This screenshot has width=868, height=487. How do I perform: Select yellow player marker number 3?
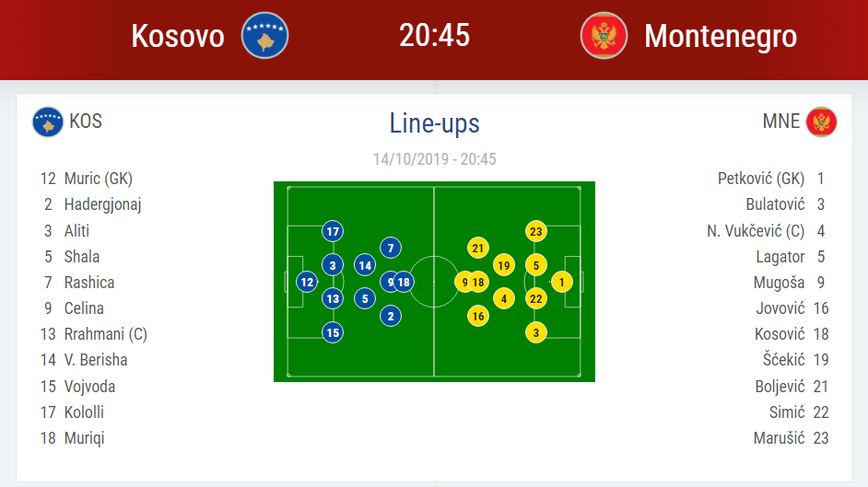point(536,332)
